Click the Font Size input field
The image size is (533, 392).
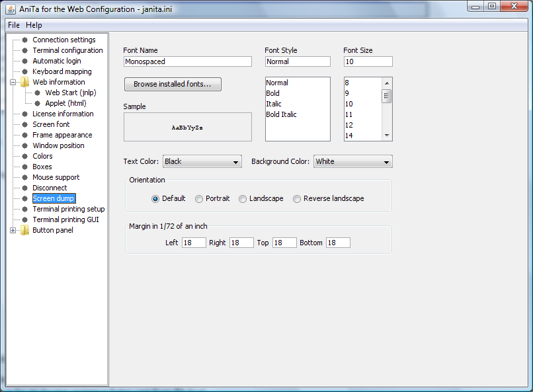click(368, 61)
